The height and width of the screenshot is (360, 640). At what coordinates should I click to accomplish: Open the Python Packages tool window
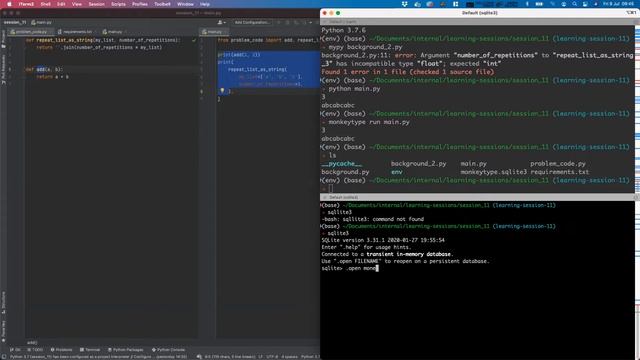pyautogui.click(x=125, y=350)
